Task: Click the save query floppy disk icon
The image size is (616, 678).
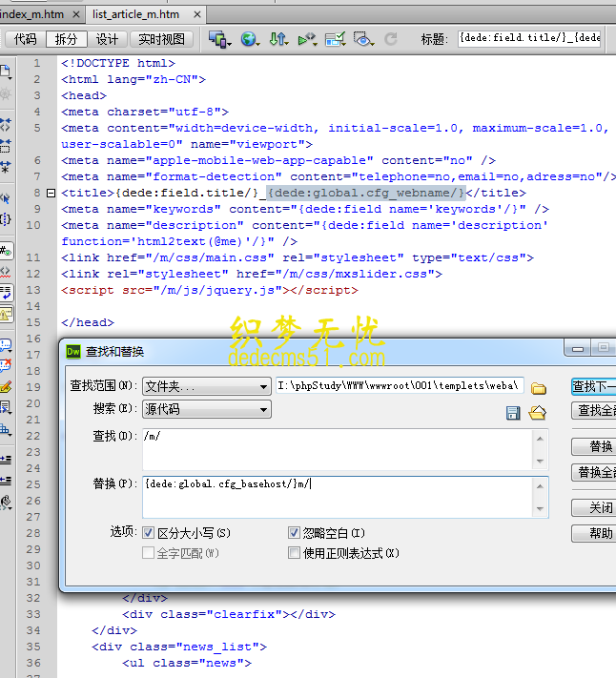Action: click(x=513, y=412)
